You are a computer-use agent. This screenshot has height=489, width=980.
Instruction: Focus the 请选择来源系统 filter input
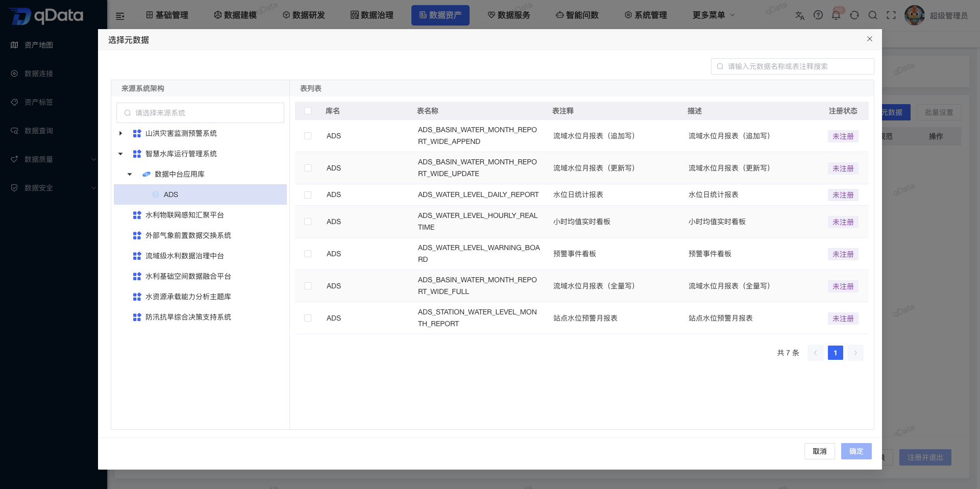pos(200,113)
